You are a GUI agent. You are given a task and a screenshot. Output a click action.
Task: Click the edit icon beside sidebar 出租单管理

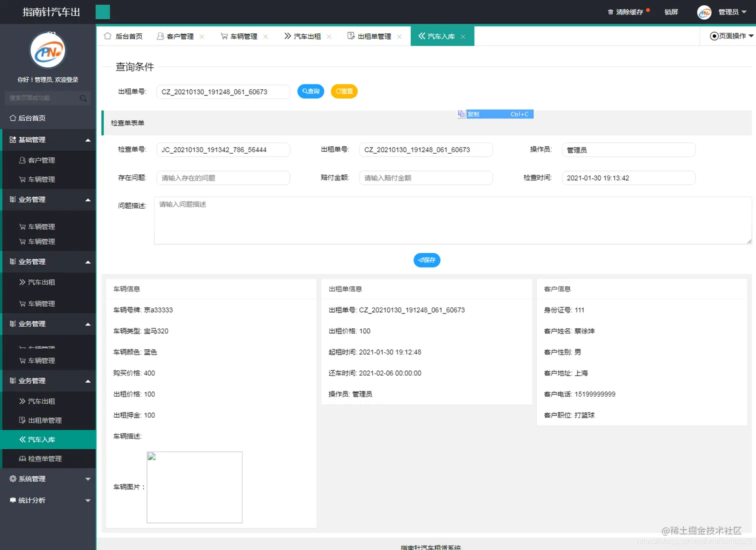22,420
